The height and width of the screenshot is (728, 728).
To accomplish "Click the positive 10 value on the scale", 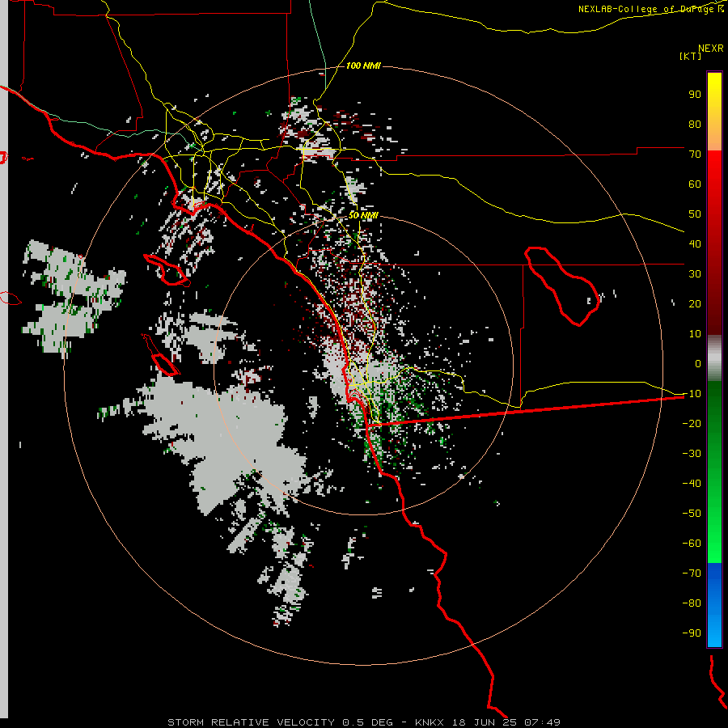I will (695, 334).
